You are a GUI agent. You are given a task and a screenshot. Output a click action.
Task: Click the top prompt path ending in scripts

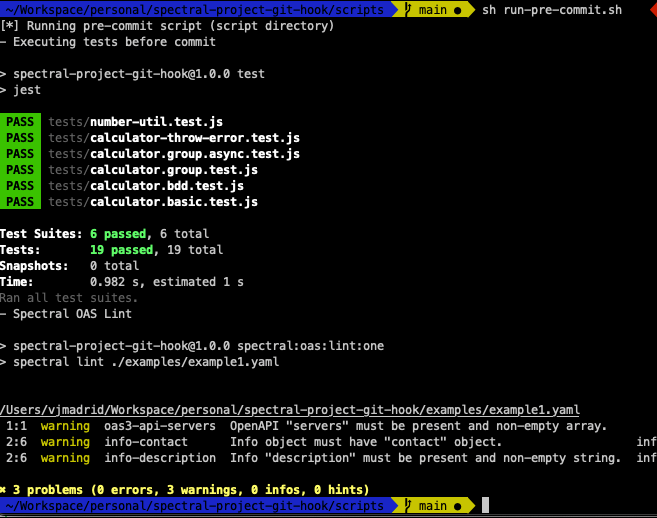tap(194, 9)
